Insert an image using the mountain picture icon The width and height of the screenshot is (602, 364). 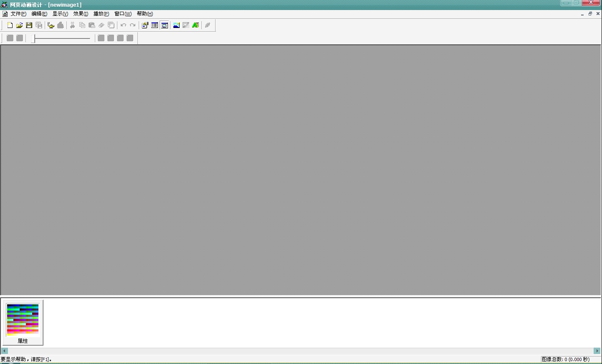click(x=176, y=25)
